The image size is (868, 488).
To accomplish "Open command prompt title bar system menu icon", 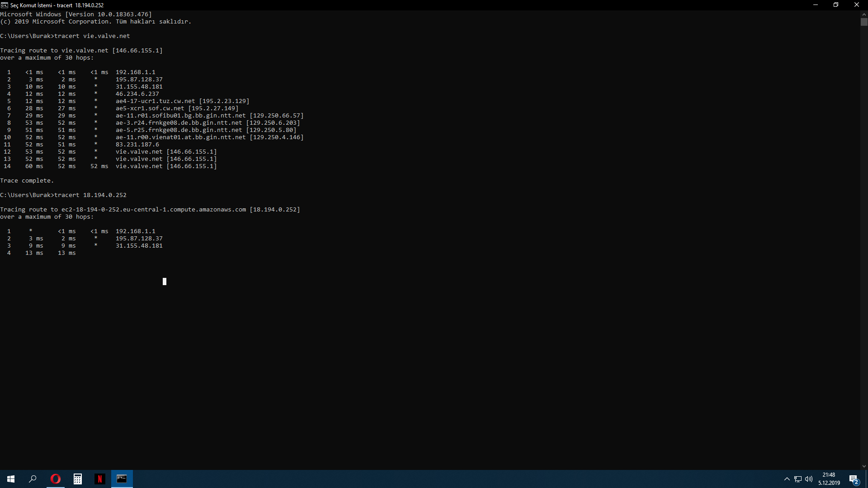I will click(x=5, y=5).
